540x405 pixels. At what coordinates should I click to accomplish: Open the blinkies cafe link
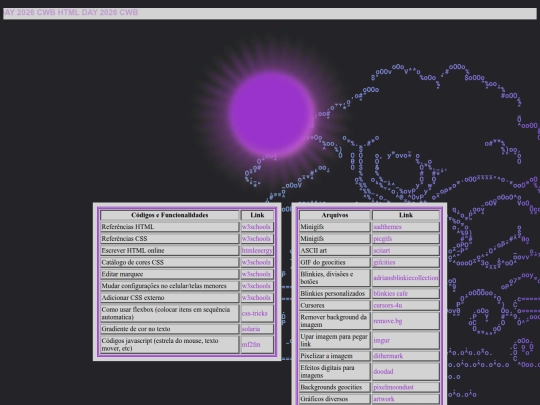tap(391, 293)
